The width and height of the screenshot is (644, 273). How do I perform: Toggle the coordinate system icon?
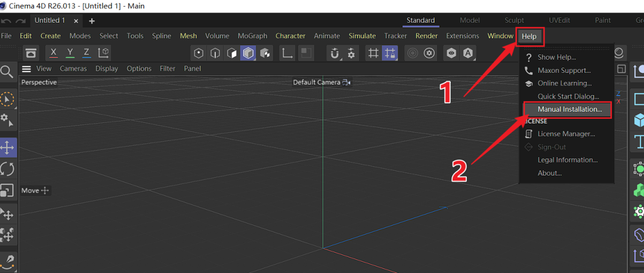pos(104,53)
